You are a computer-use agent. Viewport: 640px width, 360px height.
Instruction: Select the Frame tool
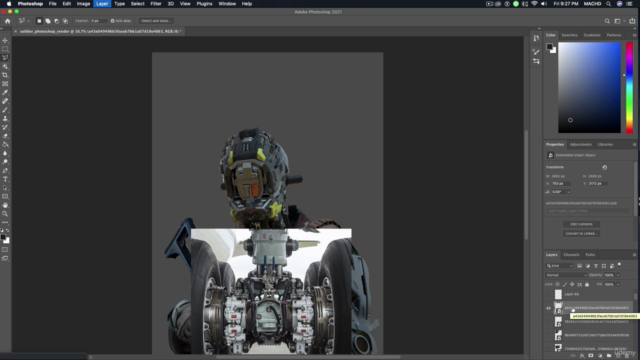(5, 84)
